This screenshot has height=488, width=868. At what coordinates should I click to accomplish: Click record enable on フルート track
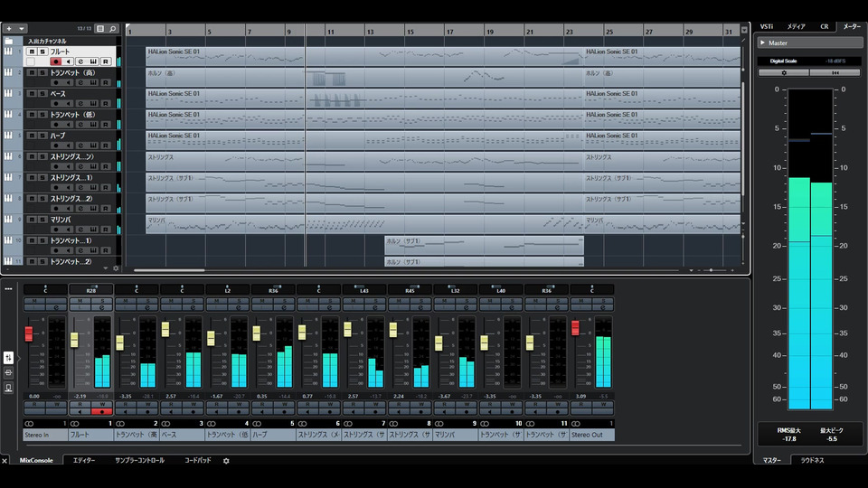(55, 61)
